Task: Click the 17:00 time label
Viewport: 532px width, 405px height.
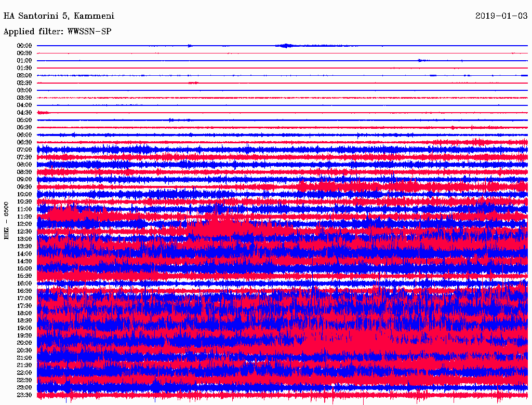Action: pyautogui.click(x=24, y=299)
